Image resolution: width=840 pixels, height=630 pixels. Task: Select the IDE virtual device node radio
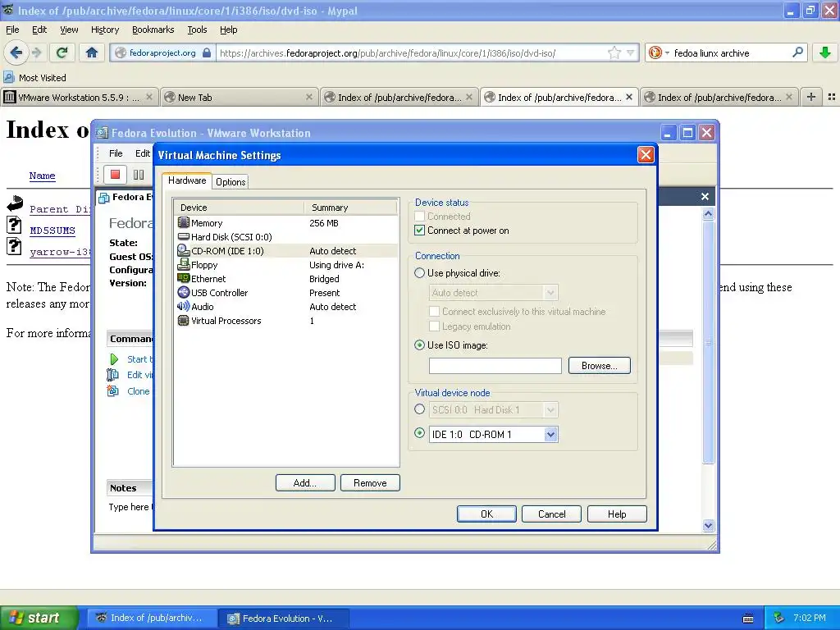coord(419,433)
